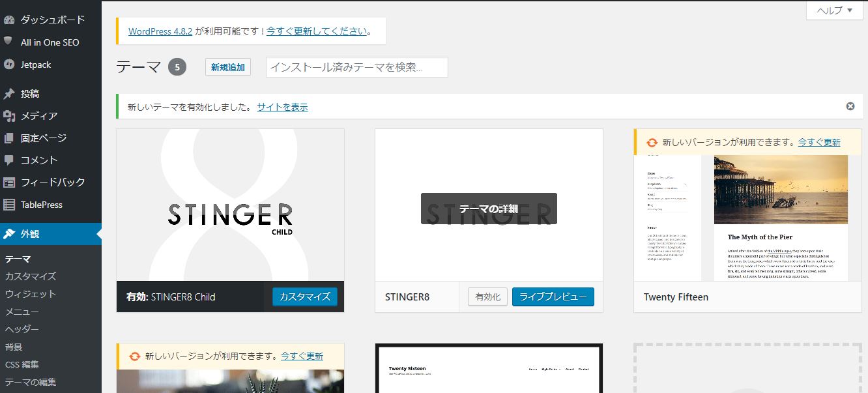Open Jetpack menu item
Screen dimensions: 868x393
click(51, 65)
